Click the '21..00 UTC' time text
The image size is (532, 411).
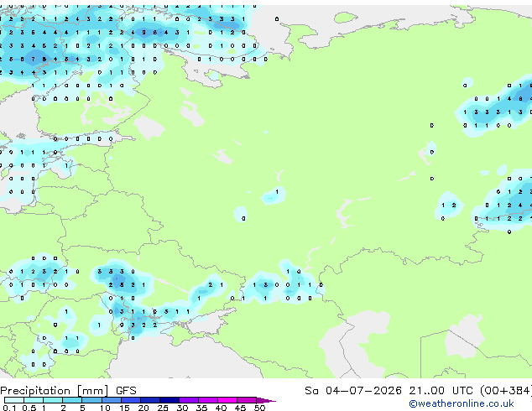441,391
